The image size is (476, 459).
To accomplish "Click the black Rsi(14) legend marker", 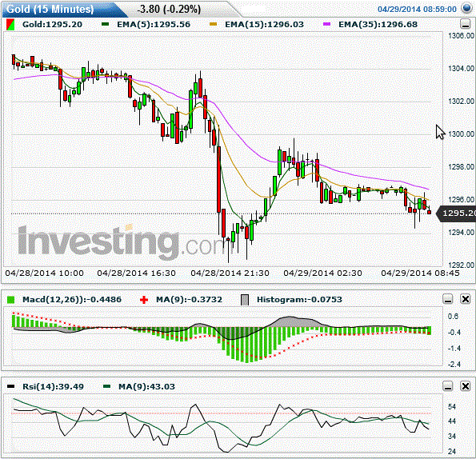I will pyautogui.click(x=11, y=386).
